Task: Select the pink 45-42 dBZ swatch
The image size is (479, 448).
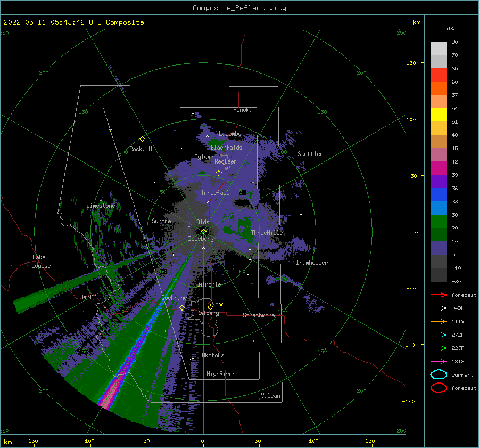Action: click(x=439, y=154)
